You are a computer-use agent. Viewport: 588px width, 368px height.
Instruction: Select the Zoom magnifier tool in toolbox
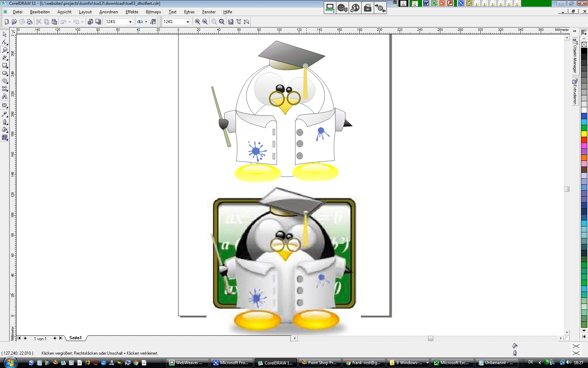5,50
